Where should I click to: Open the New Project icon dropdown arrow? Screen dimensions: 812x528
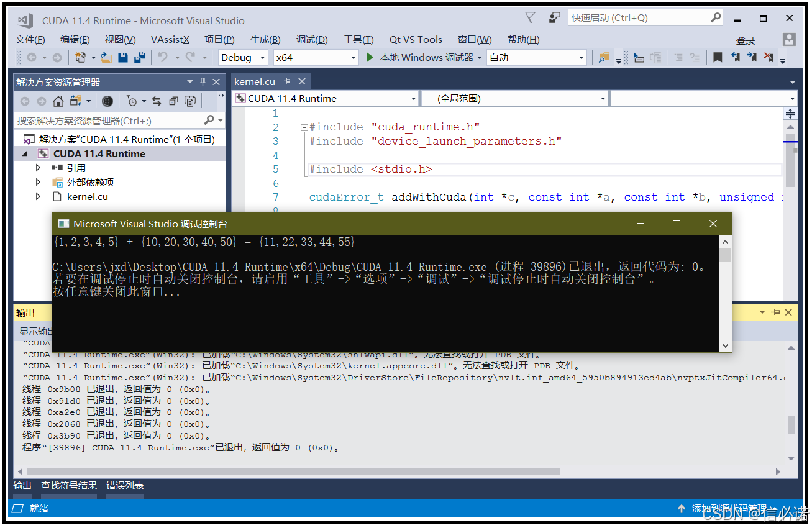94,57
